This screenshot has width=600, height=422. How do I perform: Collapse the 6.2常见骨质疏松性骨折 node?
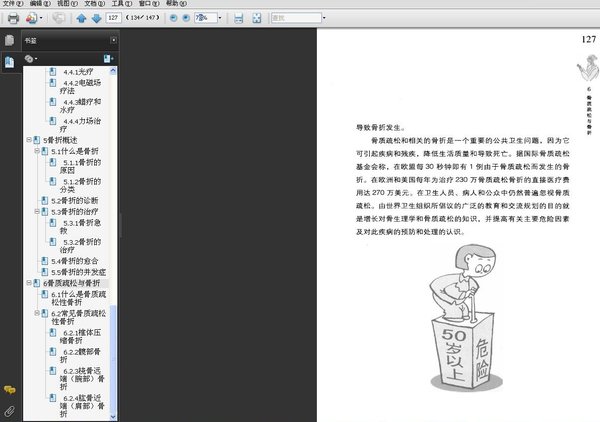(37, 313)
